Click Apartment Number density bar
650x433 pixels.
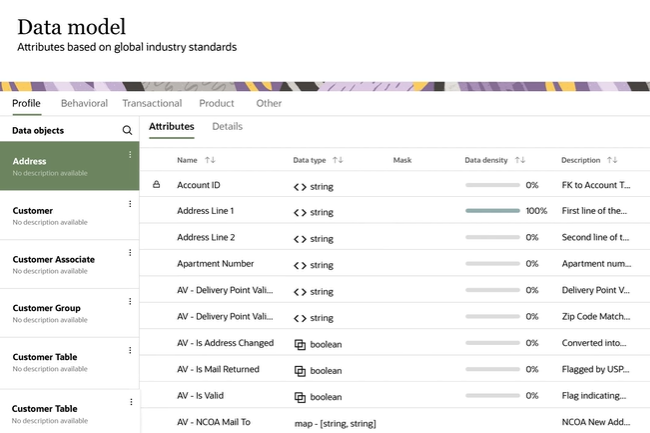(492, 264)
